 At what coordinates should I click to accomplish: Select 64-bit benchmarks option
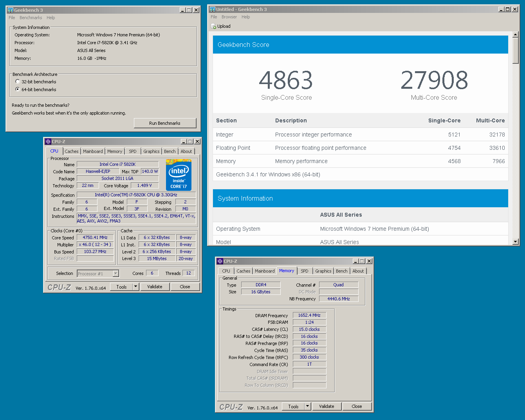[x=18, y=90]
